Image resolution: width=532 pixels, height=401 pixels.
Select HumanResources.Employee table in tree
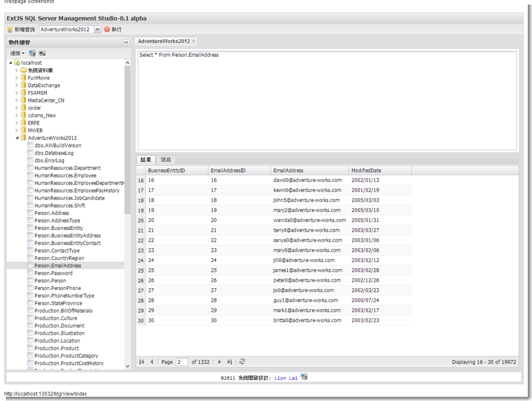tap(65, 176)
